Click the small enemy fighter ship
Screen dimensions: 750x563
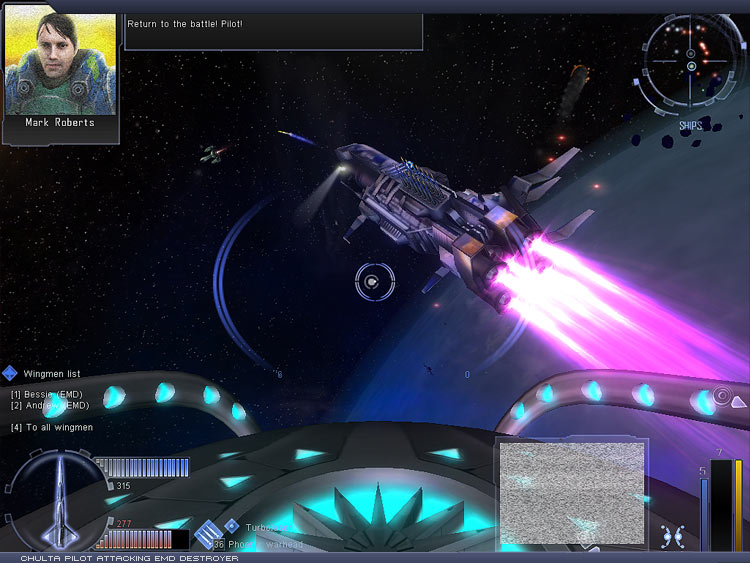[x=212, y=153]
